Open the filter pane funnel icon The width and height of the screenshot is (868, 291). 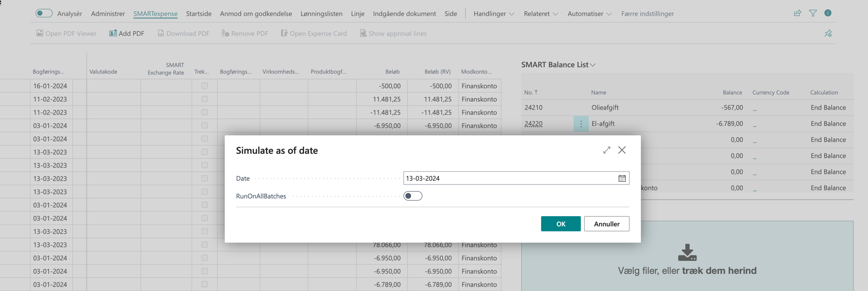click(813, 13)
